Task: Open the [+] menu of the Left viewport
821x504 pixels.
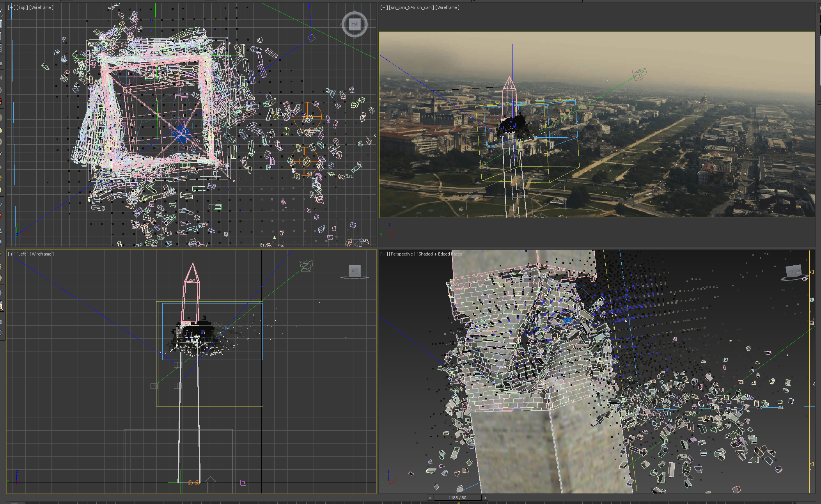Action: 12,254
